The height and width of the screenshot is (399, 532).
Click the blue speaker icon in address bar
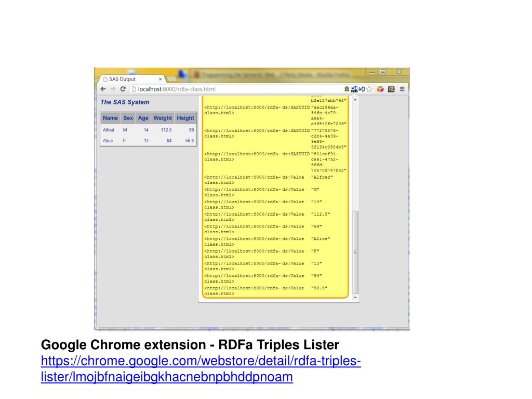(362, 89)
